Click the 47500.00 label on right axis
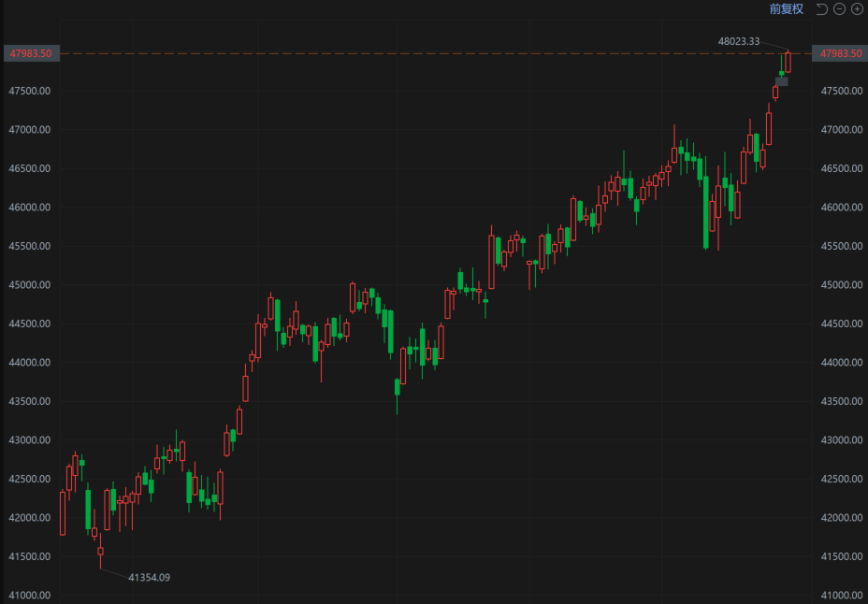The width and height of the screenshot is (868, 604). click(x=840, y=91)
